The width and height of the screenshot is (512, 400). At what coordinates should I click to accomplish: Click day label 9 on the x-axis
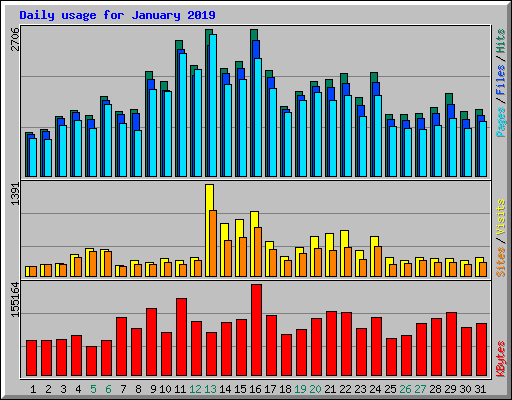pyautogui.click(x=153, y=389)
